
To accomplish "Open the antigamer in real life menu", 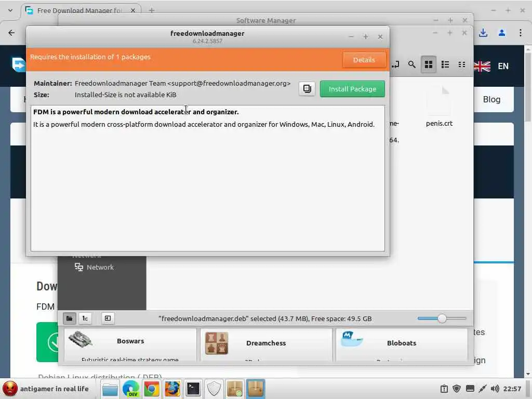I will 46,389.
